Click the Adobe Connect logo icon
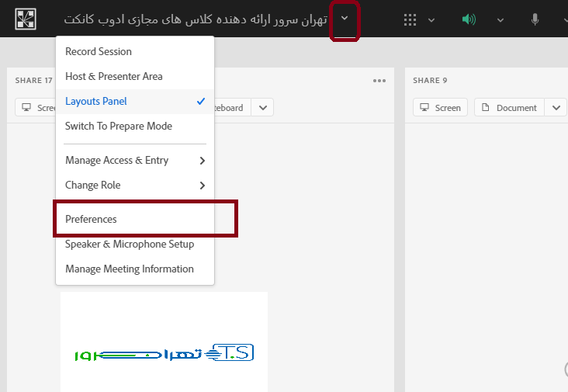 pos(26,19)
